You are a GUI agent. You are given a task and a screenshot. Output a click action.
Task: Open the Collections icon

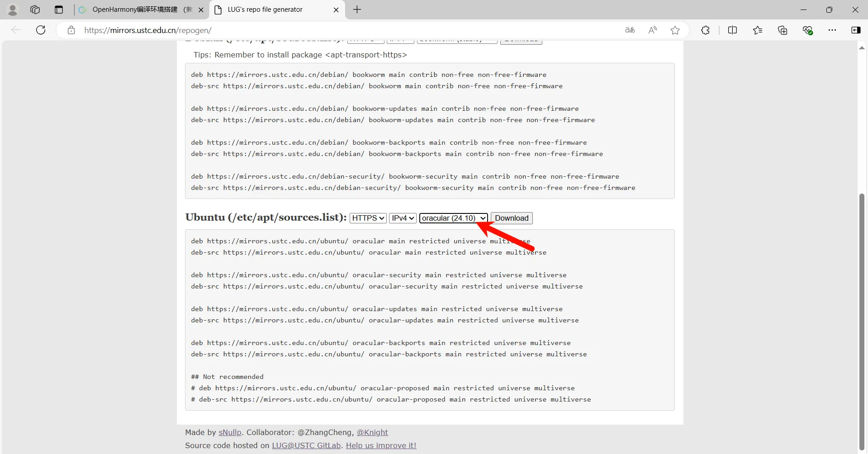783,30
